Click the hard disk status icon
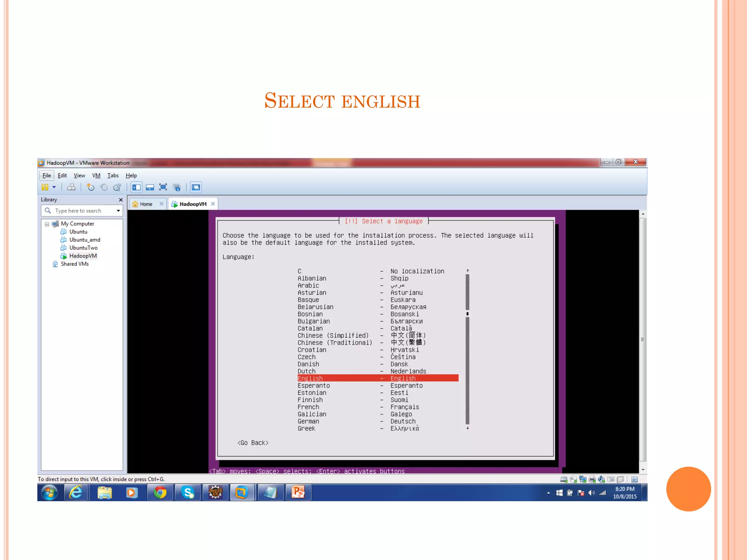This screenshot has width=747, height=560. (x=564, y=479)
